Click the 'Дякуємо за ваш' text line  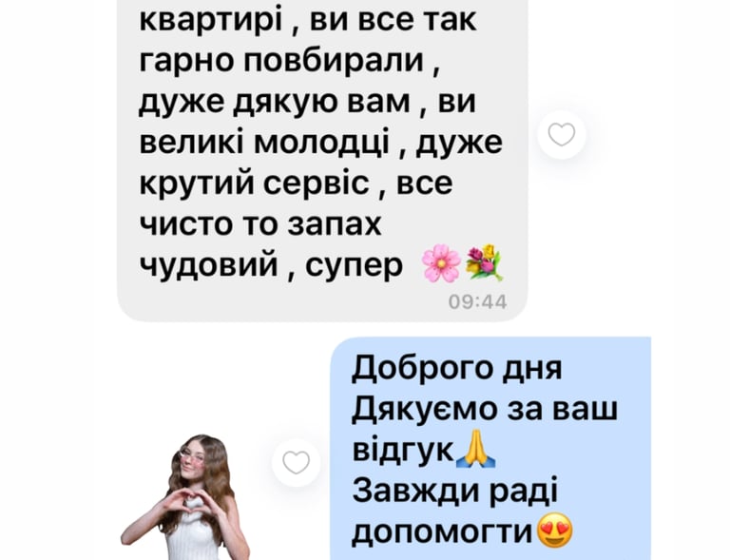[485, 408]
